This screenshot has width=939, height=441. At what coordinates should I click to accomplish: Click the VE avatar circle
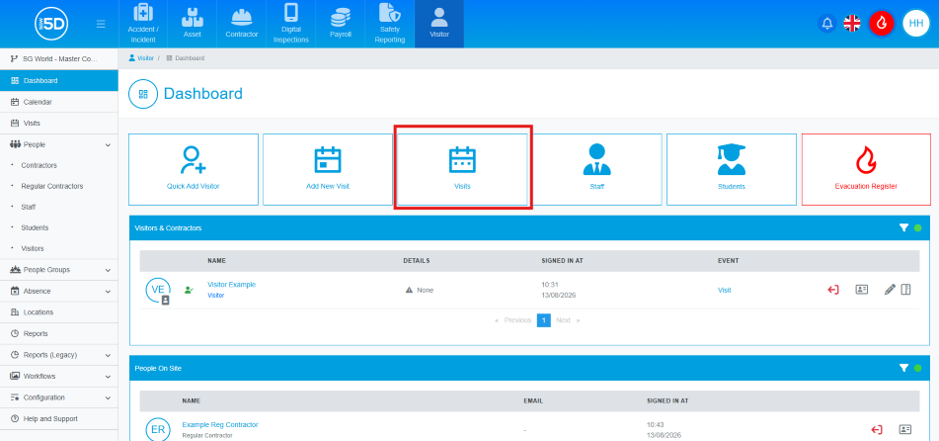(158, 289)
